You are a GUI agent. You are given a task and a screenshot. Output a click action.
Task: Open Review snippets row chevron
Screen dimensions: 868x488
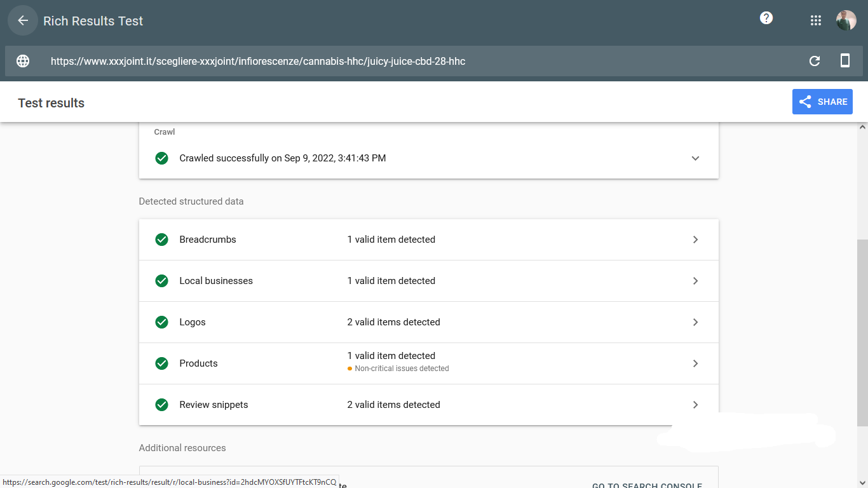(695, 405)
